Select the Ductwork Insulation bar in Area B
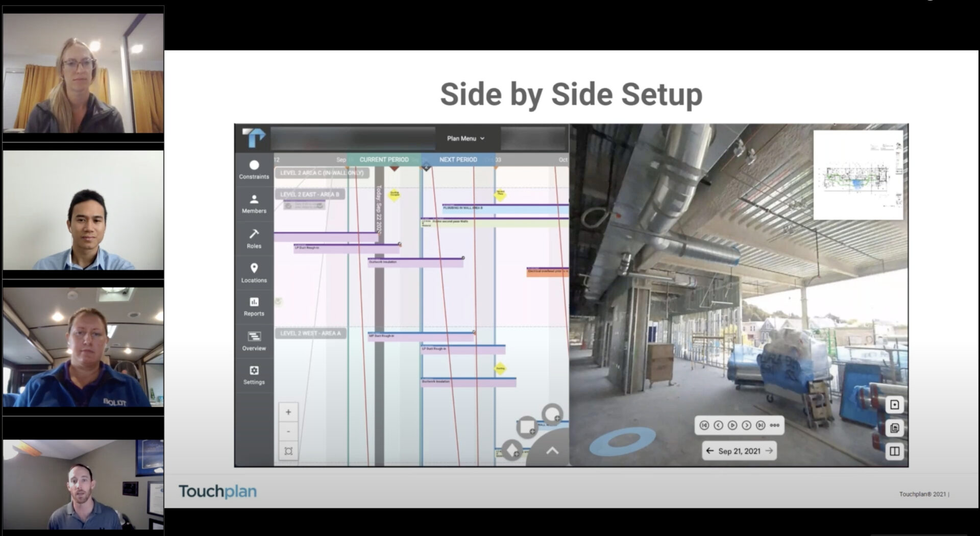The width and height of the screenshot is (980, 536). click(x=415, y=262)
